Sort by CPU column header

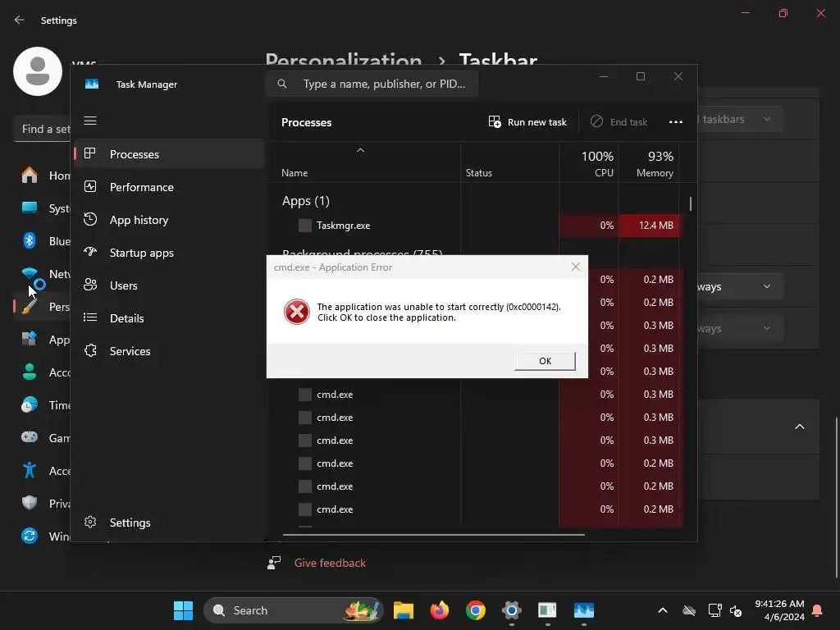coord(589,164)
